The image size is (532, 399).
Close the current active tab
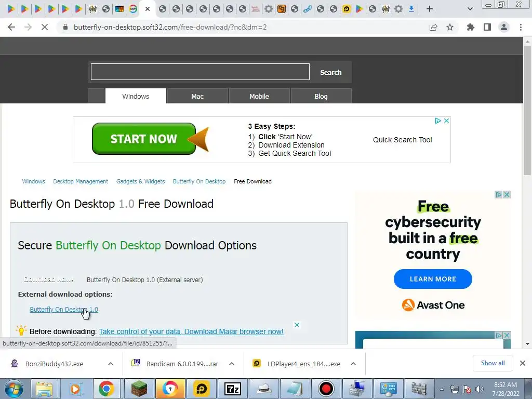coord(147,9)
